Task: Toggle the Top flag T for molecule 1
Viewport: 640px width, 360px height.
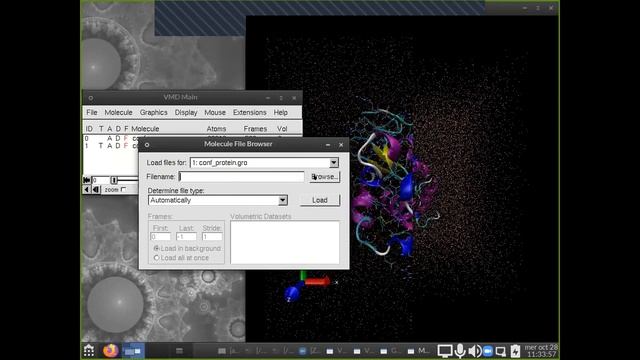Action: pyautogui.click(x=100, y=146)
